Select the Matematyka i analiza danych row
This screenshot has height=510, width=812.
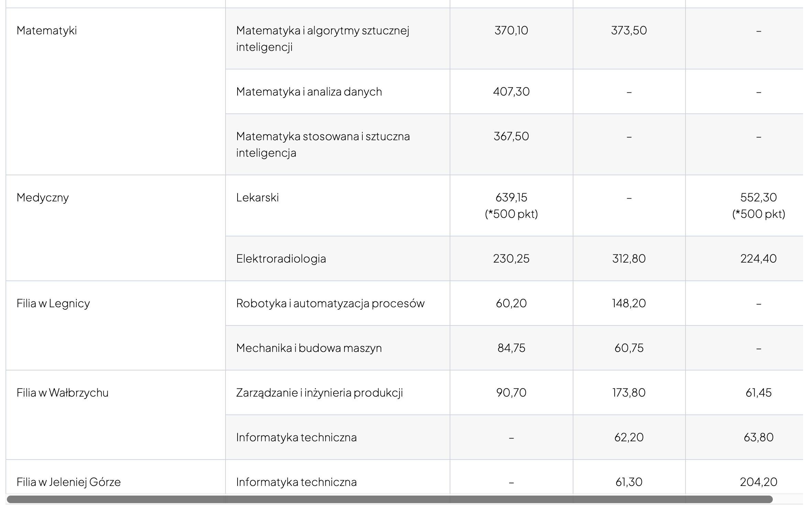coord(309,92)
